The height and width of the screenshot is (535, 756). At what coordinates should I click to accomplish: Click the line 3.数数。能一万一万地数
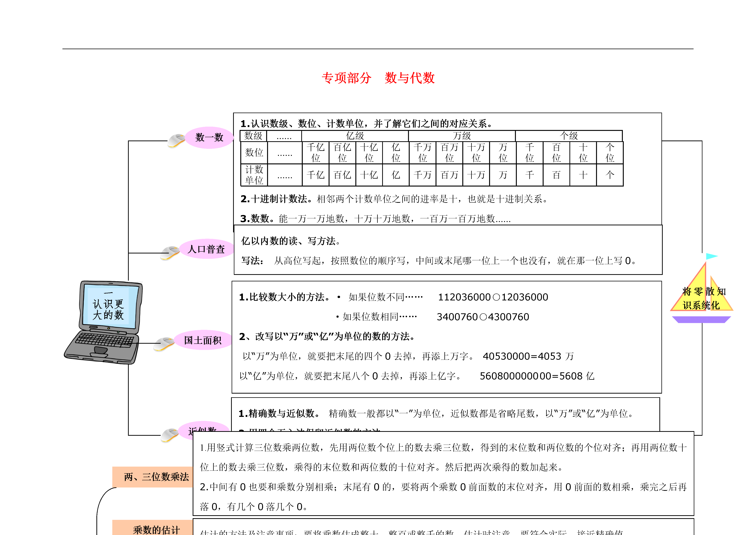pyautogui.click(x=375, y=219)
